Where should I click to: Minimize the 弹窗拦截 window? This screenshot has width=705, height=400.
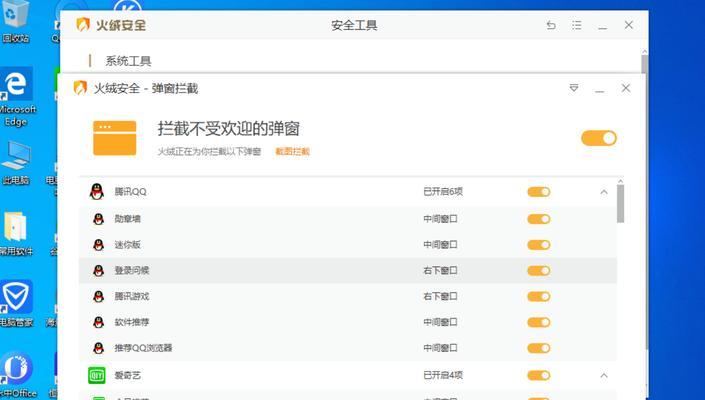tap(599, 89)
